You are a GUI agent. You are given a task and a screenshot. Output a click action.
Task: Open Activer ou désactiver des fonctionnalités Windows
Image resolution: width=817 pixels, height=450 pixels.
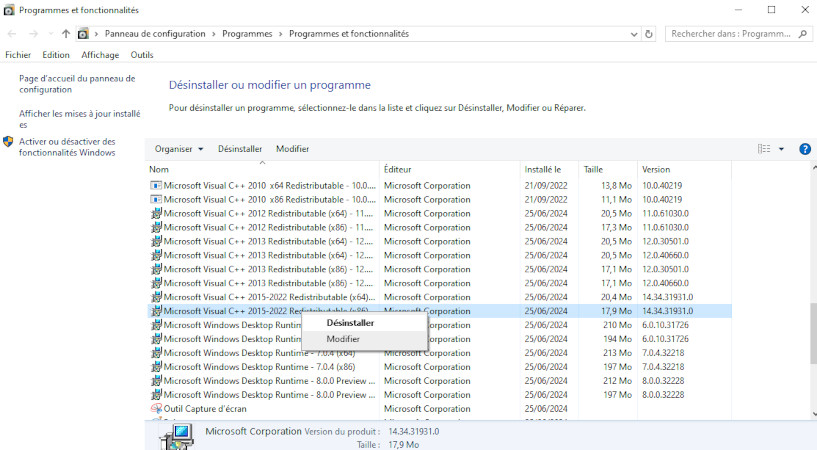click(x=67, y=147)
